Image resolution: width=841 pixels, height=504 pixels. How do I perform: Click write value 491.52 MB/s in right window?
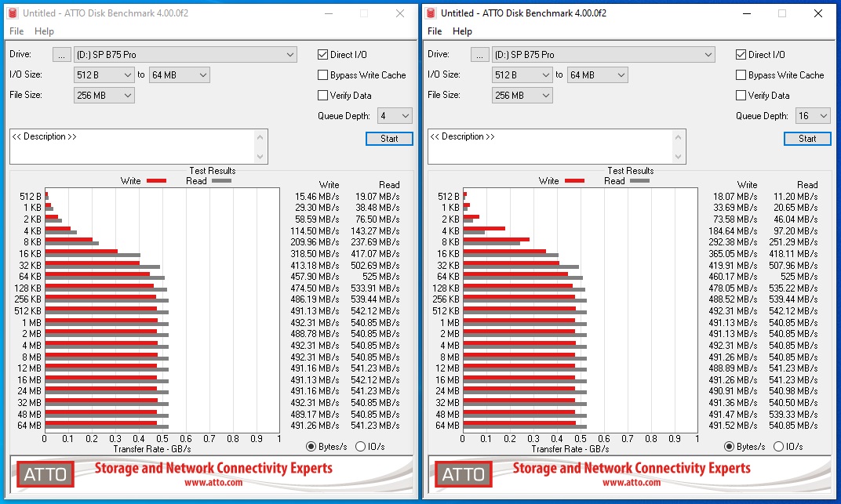[734, 426]
